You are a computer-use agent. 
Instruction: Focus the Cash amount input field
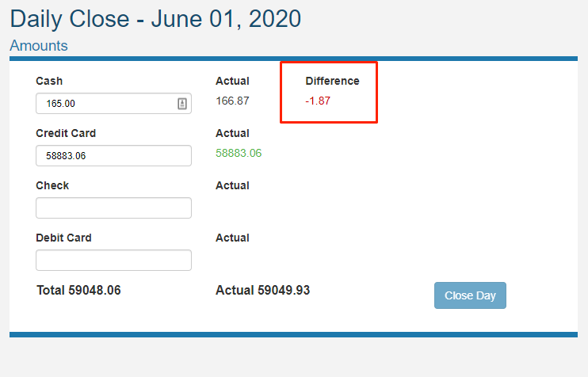[x=113, y=104]
